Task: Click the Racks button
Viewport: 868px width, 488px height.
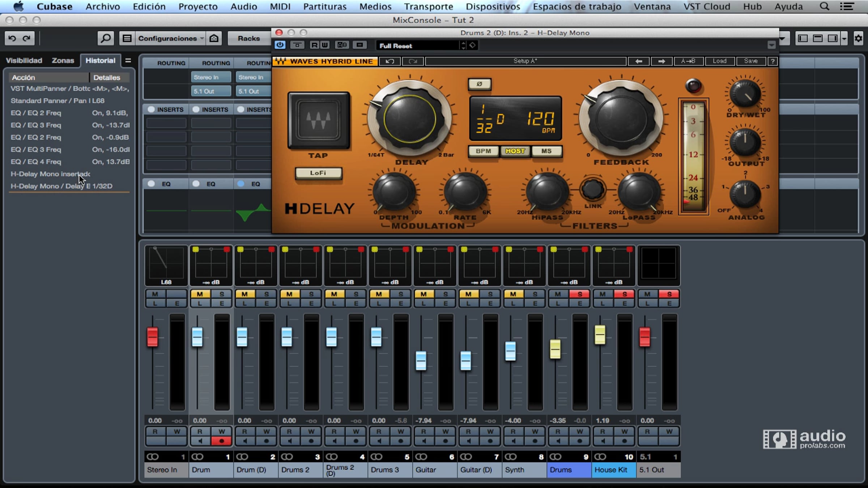Action: [248, 38]
